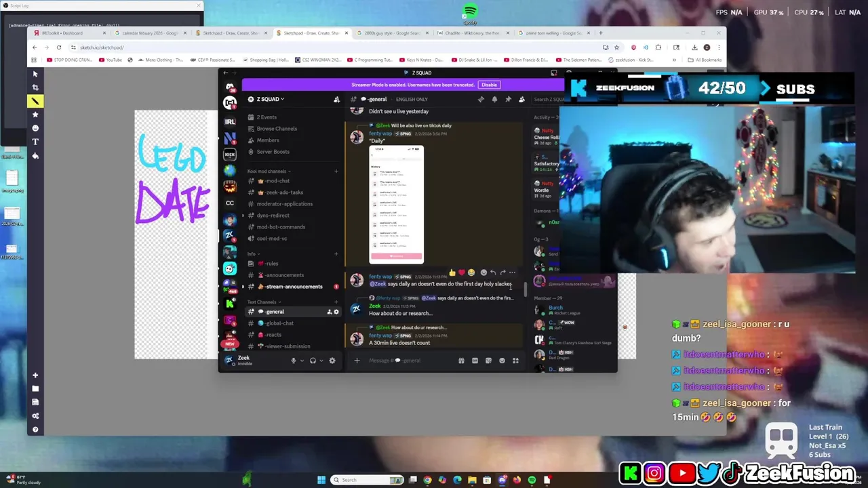Select the Sketchpad arrow selection tool
Viewport: 868px width, 488px height.
coord(35,74)
